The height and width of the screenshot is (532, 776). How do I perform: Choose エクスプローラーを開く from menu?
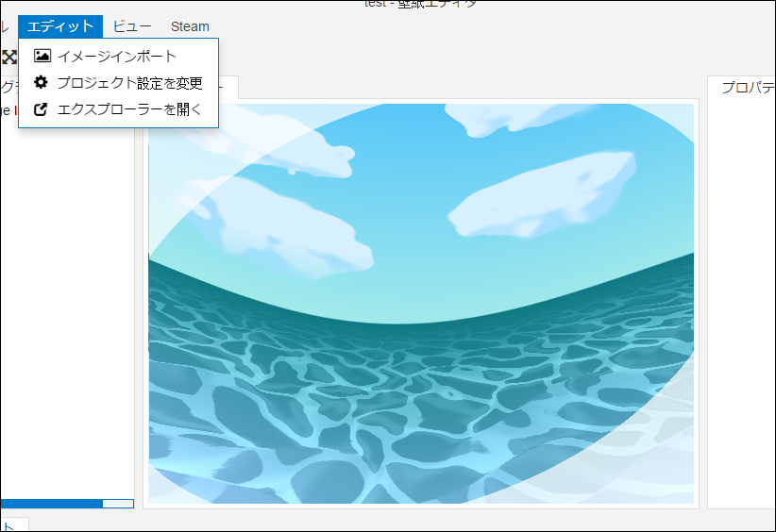pyautogui.click(x=118, y=109)
